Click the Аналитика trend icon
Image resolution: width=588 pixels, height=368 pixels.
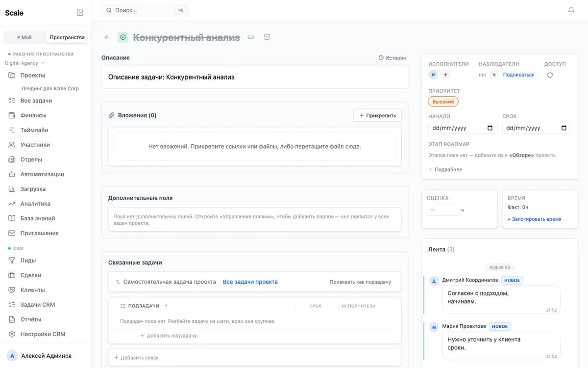12,204
